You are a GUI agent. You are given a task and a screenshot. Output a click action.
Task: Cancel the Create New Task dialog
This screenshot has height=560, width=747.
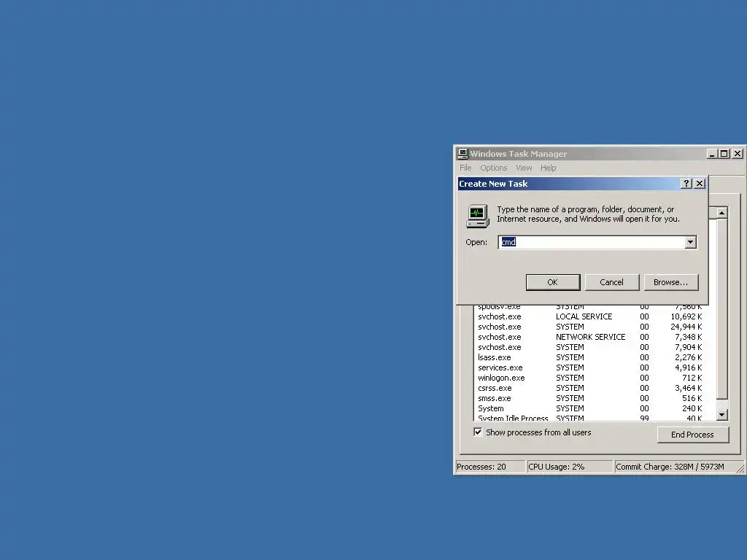612,282
